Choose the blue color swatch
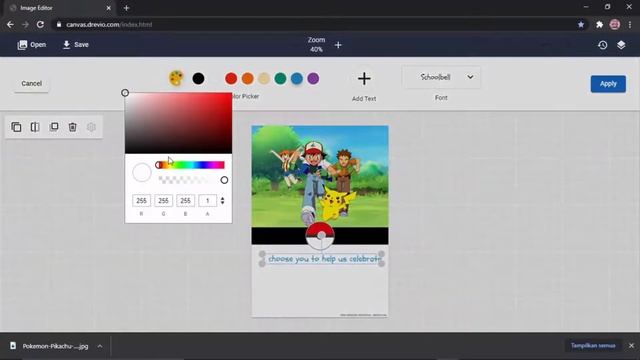Image resolution: width=640 pixels, height=360 pixels. pyautogui.click(x=297, y=78)
